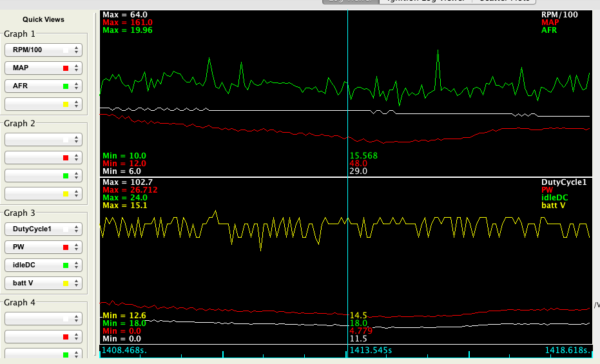Open the idleDC dropdown in Graph 3
The image size is (600, 364).
coord(43,265)
